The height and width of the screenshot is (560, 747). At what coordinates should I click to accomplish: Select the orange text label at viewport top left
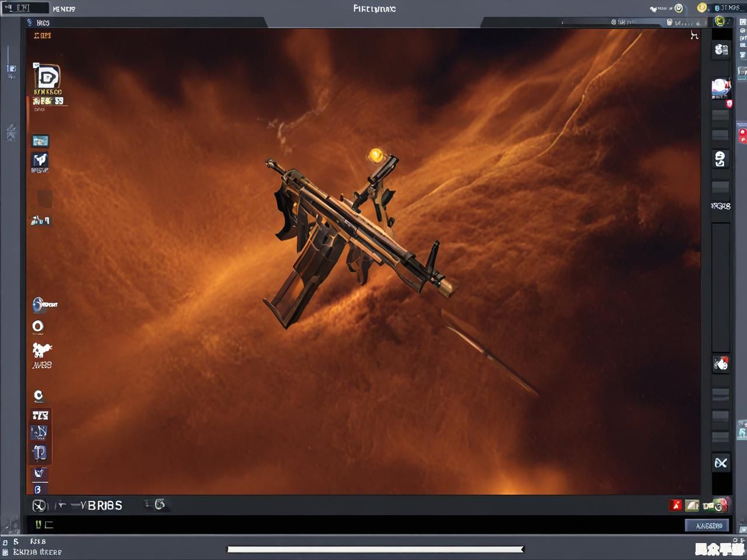(42, 36)
